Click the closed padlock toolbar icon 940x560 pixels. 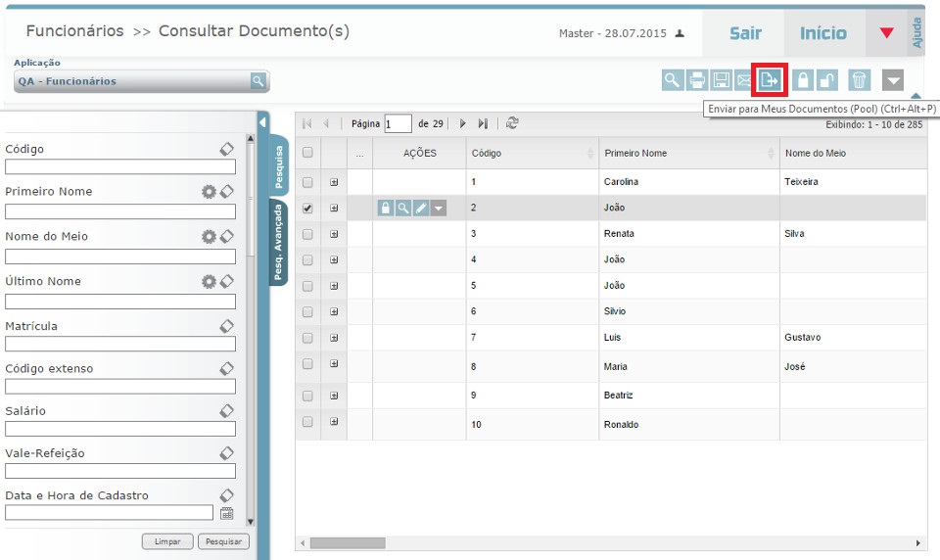pos(802,79)
